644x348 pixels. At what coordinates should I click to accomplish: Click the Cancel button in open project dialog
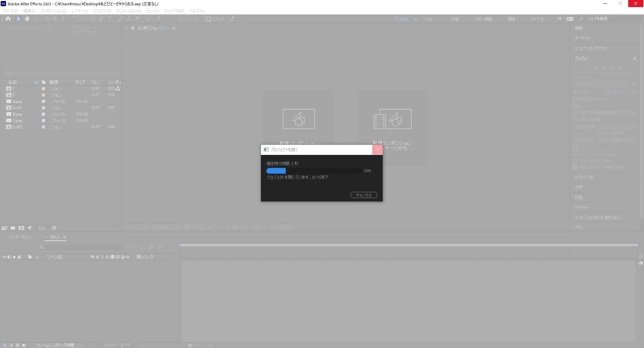pyautogui.click(x=364, y=195)
